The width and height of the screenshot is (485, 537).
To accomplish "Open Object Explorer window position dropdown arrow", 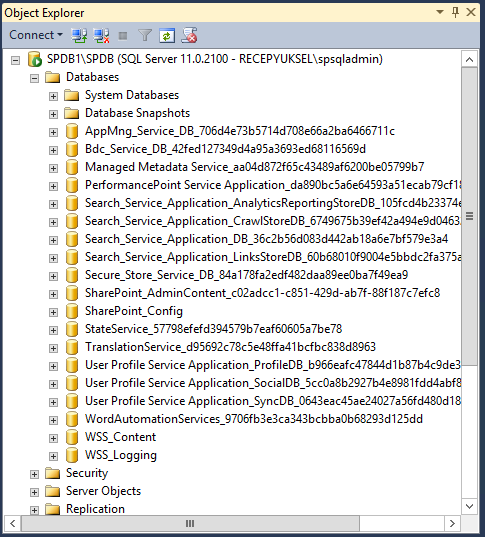I will tap(440, 12).
